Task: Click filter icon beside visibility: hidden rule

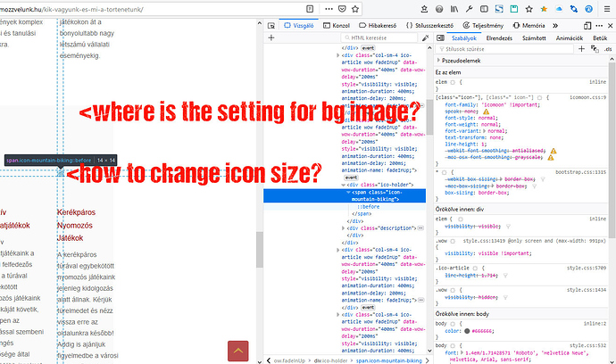Action: point(505,298)
